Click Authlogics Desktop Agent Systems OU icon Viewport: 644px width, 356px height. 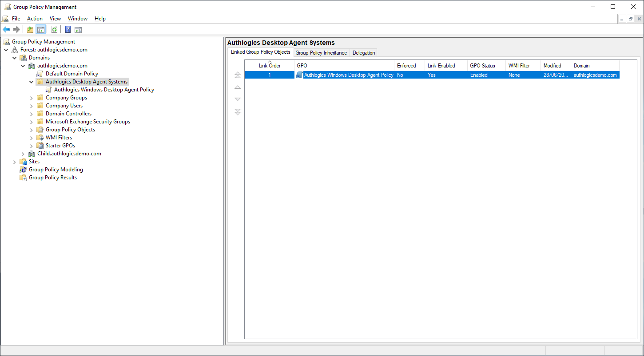tap(40, 82)
